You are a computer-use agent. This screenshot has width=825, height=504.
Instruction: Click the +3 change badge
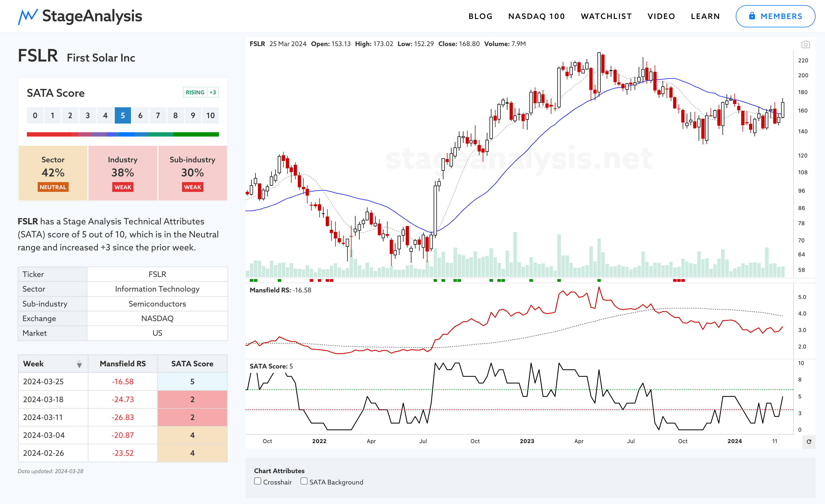tap(213, 92)
